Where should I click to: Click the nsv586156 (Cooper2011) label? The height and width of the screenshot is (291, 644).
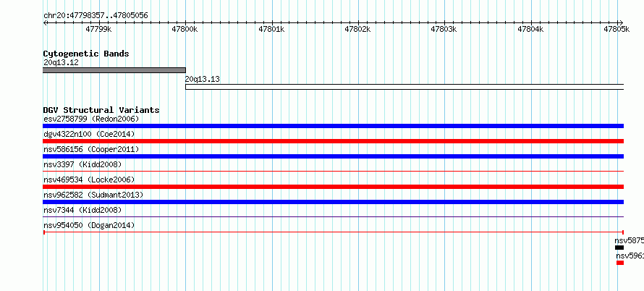tap(91, 150)
